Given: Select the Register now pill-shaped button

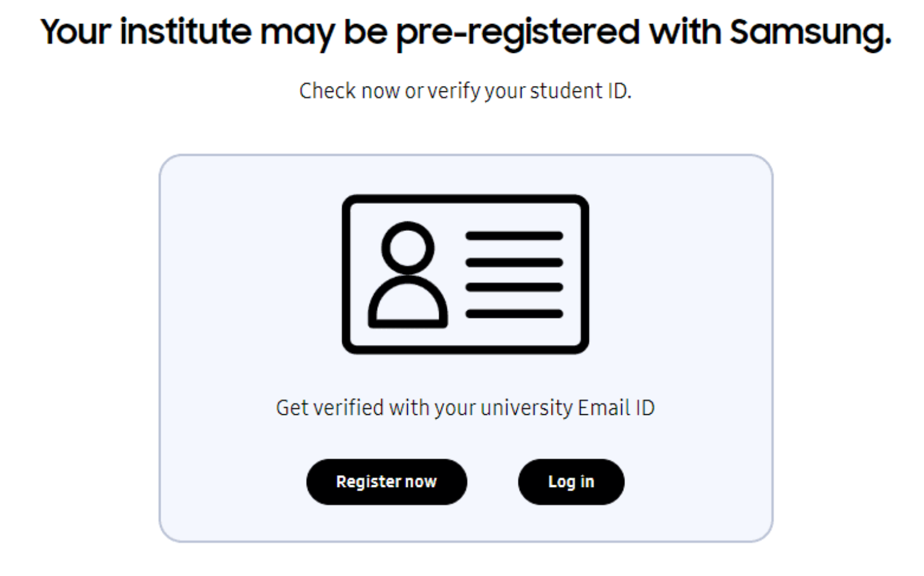Looking at the screenshot, I should tap(387, 481).
